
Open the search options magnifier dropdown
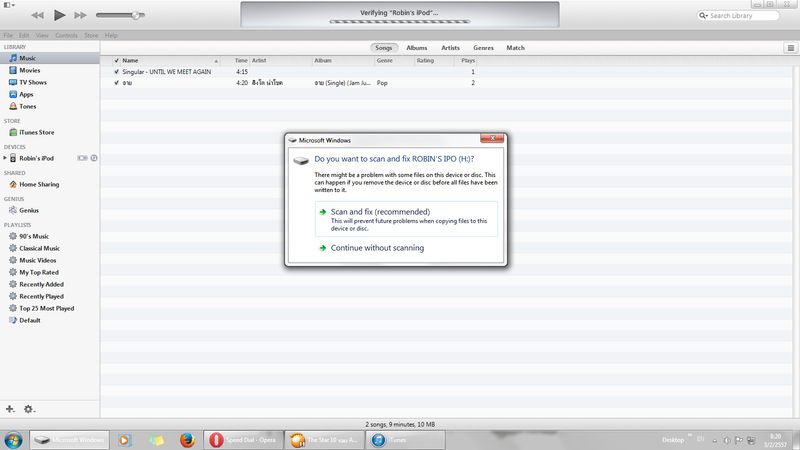click(703, 16)
